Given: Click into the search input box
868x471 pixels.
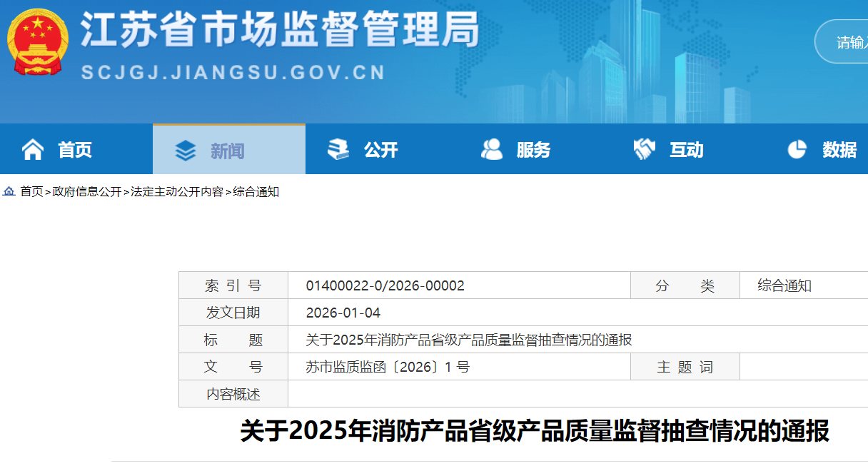Looking at the screenshot, I should click(849, 42).
